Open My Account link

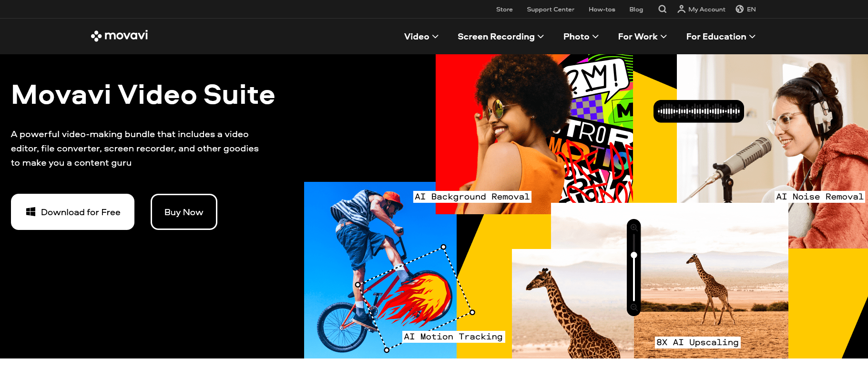pos(702,9)
